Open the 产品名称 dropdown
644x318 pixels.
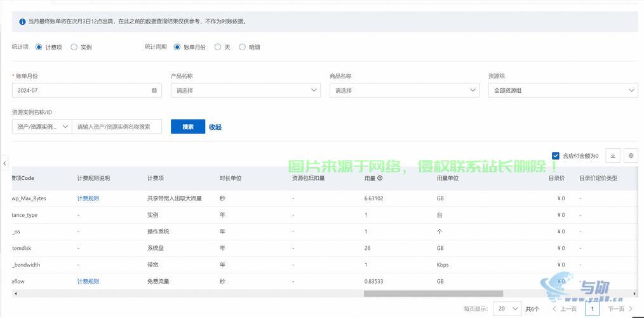click(x=245, y=90)
